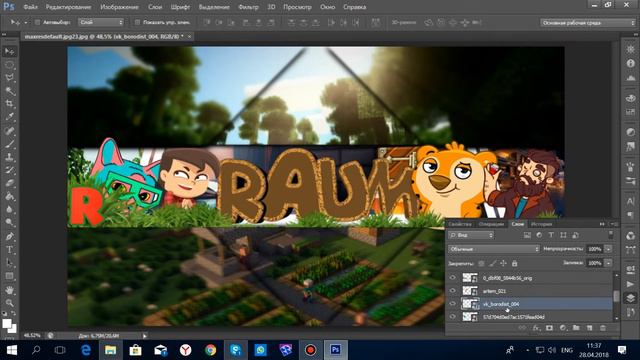Viewport: 640px width, 360px height.
Task: Select the Hand tool
Action: click(9, 290)
